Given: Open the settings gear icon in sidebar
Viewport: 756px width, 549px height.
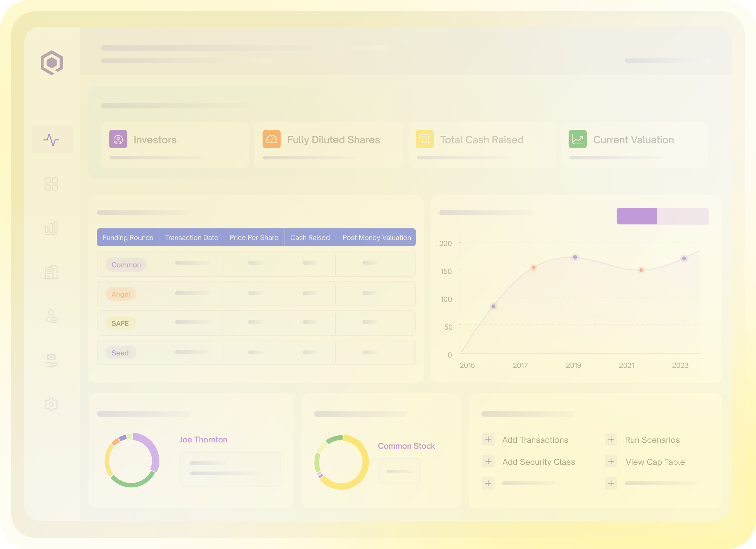Looking at the screenshot, I should (x=51, y=405).
